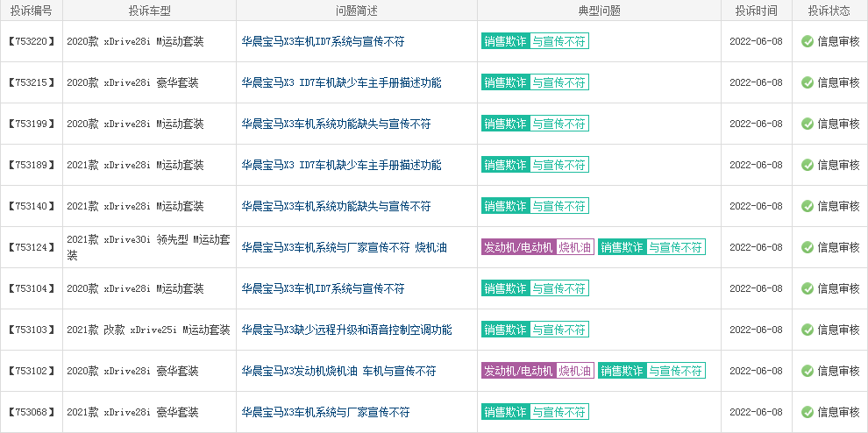Click status check icon in row 753189
This screenshot has height=433, width=868.
[x=808, y=165]
